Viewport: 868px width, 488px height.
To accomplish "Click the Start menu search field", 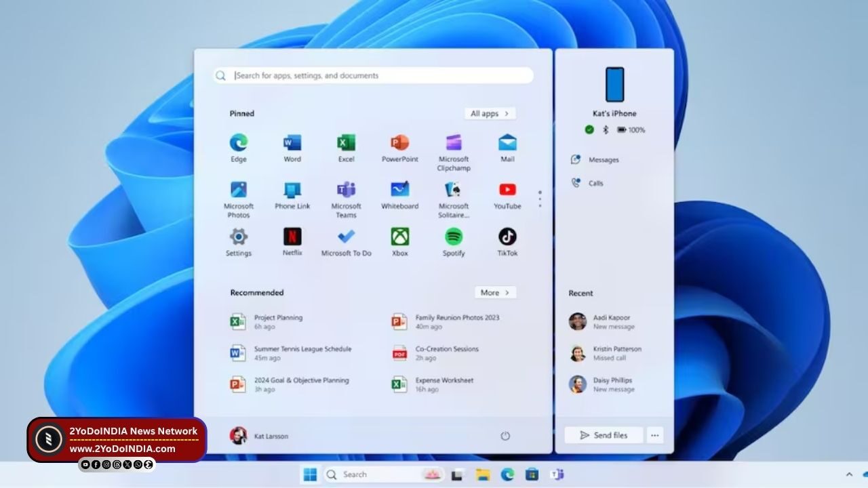I will (374, 75).
